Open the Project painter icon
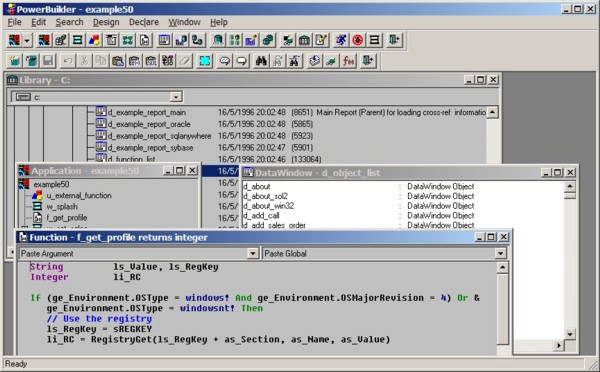Viewport: 600px width, 372px height. pos(60,40)
